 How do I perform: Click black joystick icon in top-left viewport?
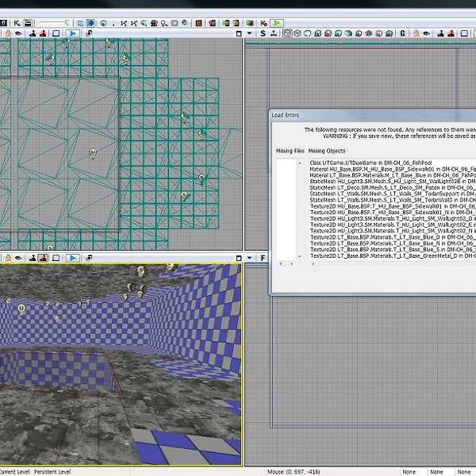[x=33, y=33]
